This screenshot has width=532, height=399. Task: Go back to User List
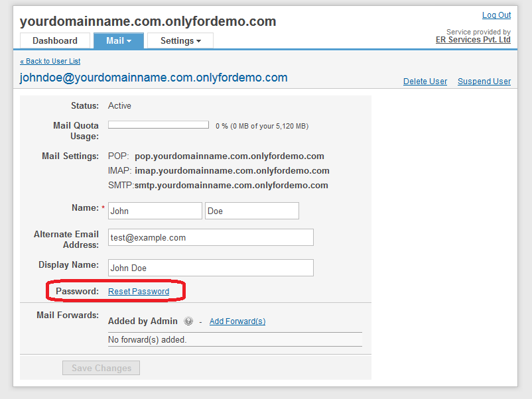(x=50, y=61)
